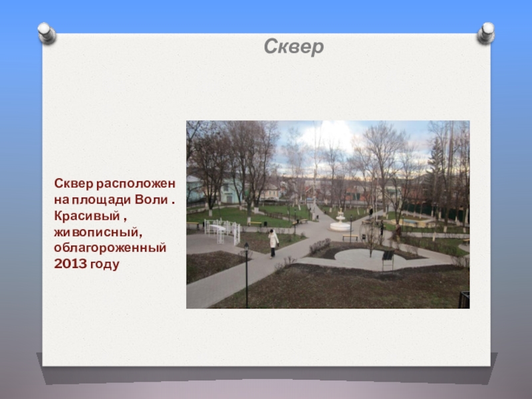Click the text line "Красивый ,"
532x399 pixels.
coord(90,215)
